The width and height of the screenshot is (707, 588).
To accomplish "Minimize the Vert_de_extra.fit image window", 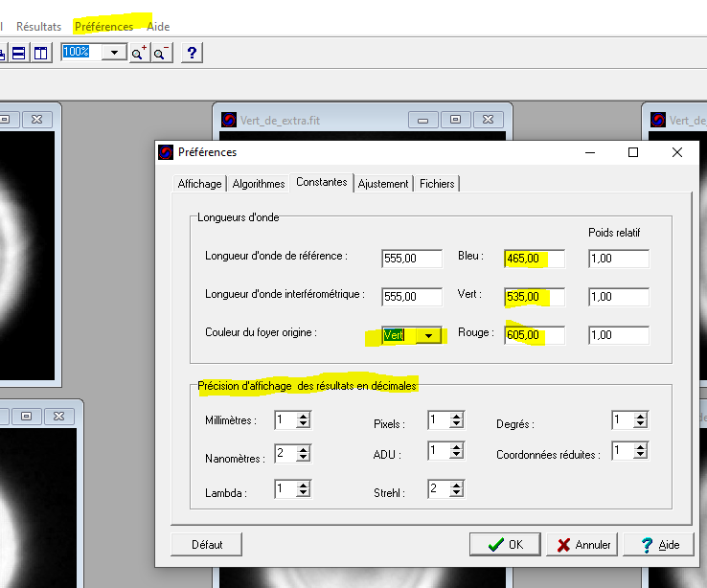I will 422,120.
